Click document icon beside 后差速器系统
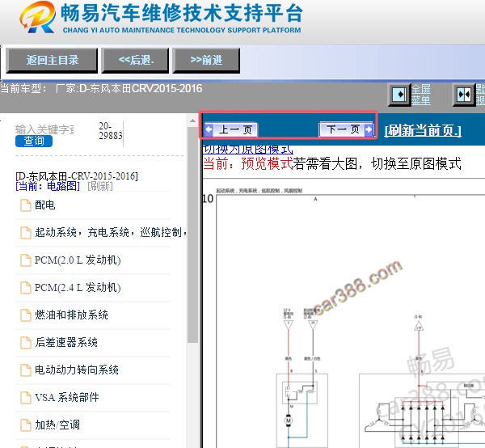The width and height of the screenshot is (485, 448). point(26,343)
